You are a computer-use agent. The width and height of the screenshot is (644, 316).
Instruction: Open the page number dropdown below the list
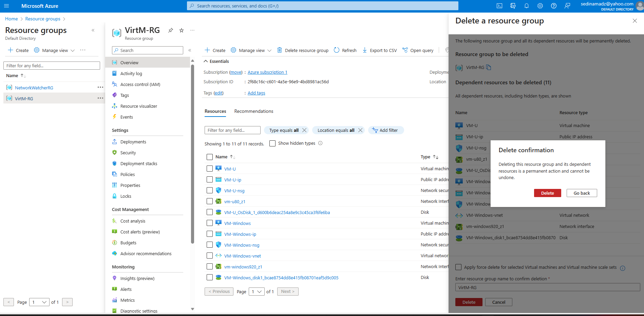tap(257, 292)
